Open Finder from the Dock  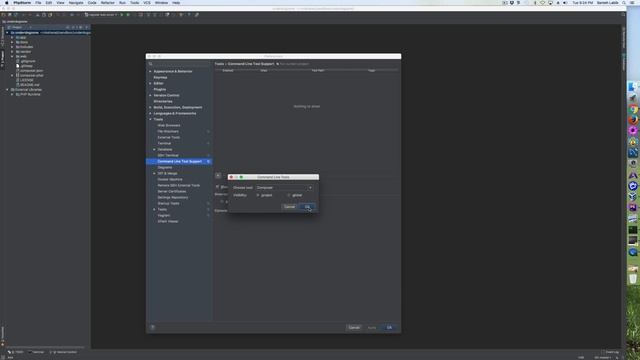[x=633, y=87]
